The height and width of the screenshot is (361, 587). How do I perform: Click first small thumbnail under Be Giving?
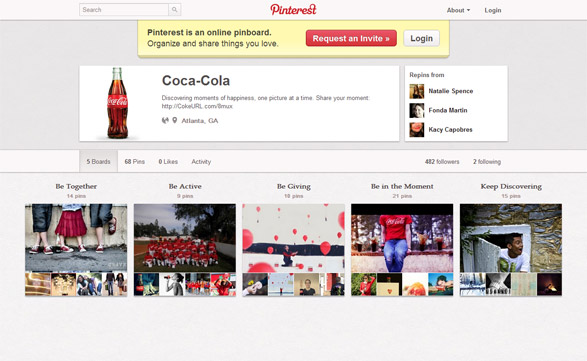point(255,284)
